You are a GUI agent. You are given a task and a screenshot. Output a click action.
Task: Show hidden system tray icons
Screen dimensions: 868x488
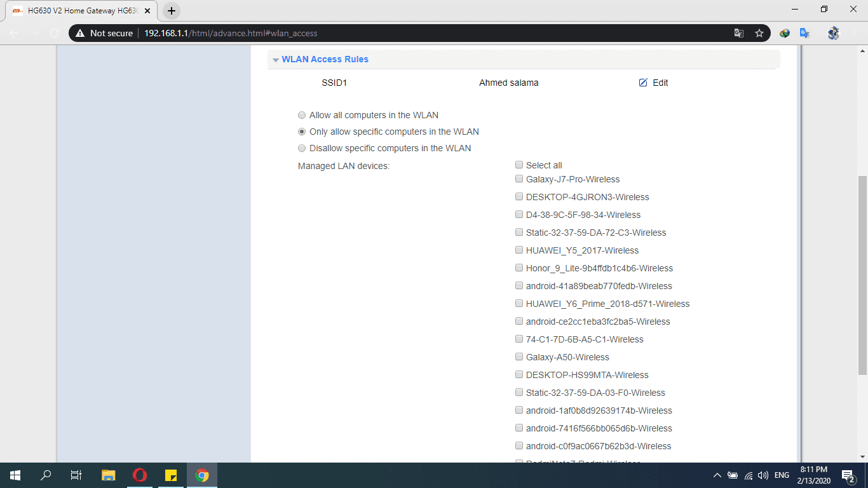tap(717, 475)
